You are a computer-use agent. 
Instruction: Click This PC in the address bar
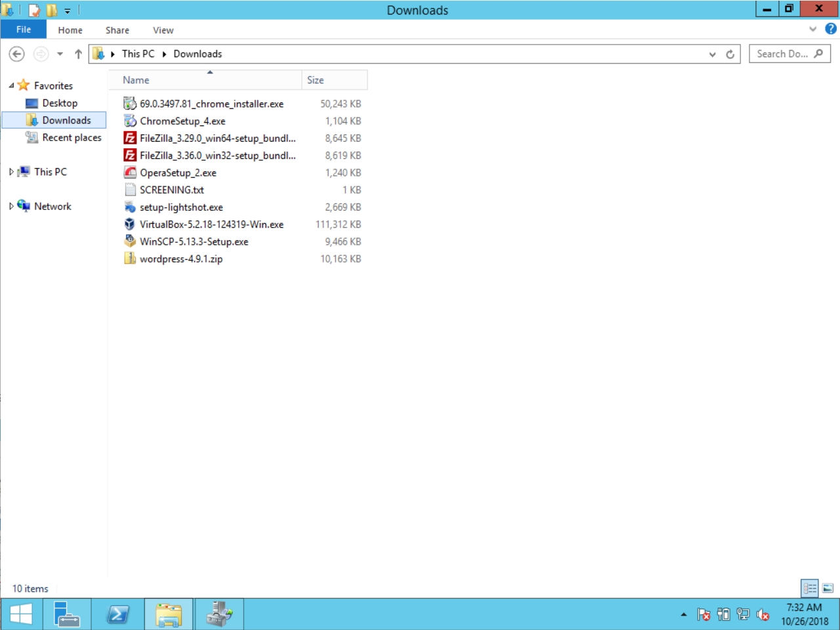coord(138,54)
